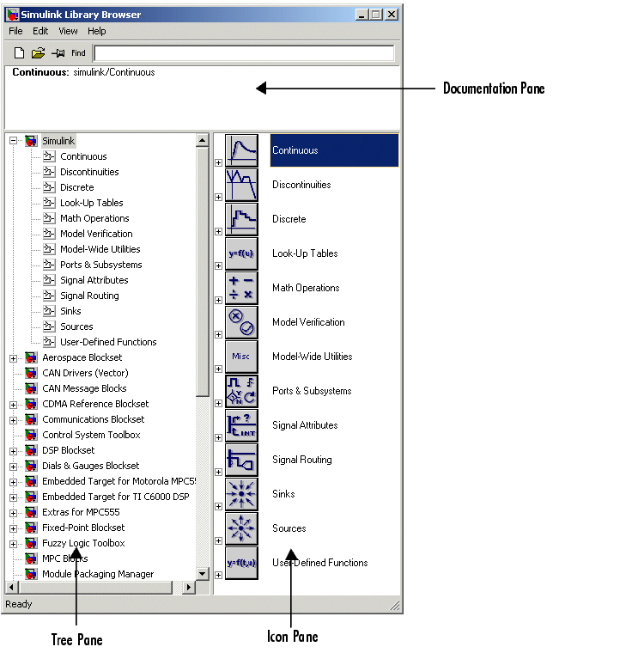The image size is (644, 659).
Task: Click Ports & Subsystems label in icon pane
Action: (x=312, y=391)
